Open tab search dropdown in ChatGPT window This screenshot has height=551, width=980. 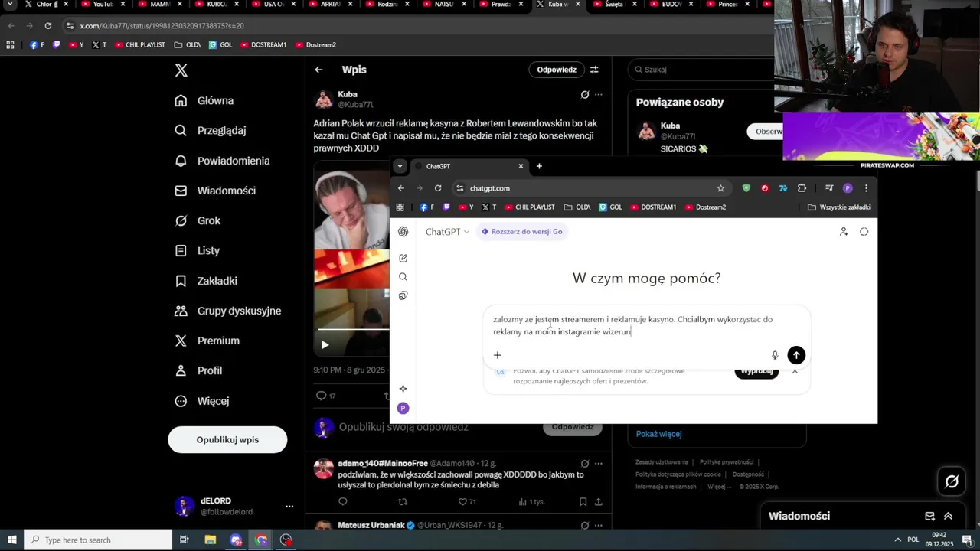pyautogui.click(x=400, y=166)
